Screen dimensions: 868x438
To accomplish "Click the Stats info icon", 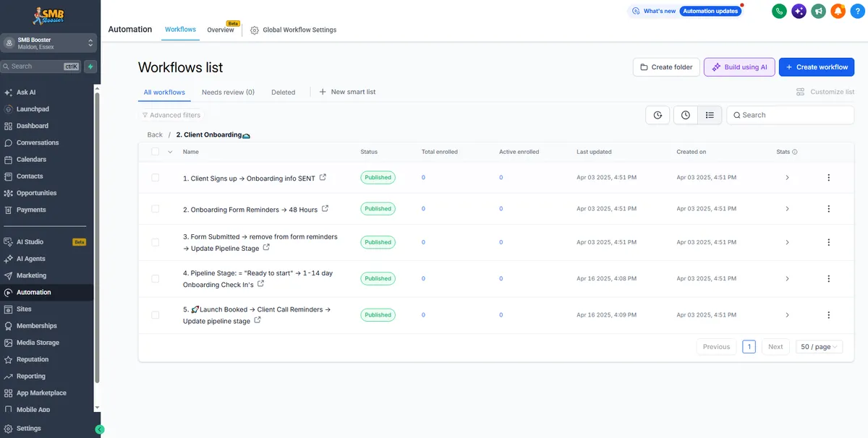I will pyautogui.click(x=795, y=153).
